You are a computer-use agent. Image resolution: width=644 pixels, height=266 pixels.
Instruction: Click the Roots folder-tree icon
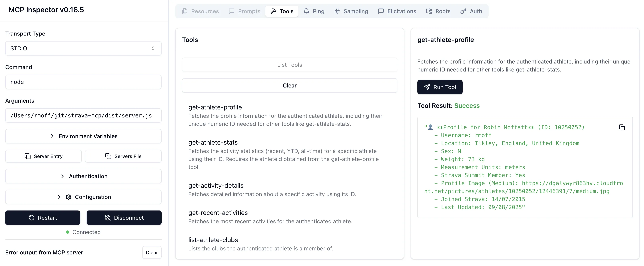(x=429, y=11)
